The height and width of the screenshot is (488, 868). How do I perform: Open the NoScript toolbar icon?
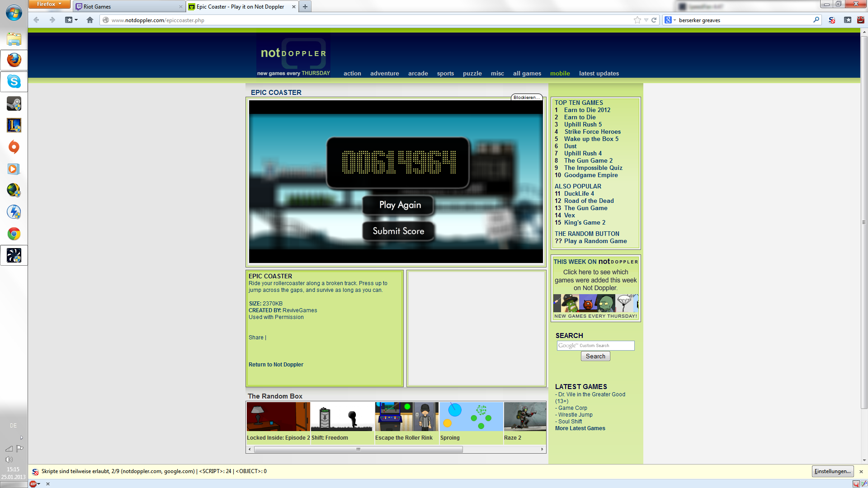pos(832,20)
